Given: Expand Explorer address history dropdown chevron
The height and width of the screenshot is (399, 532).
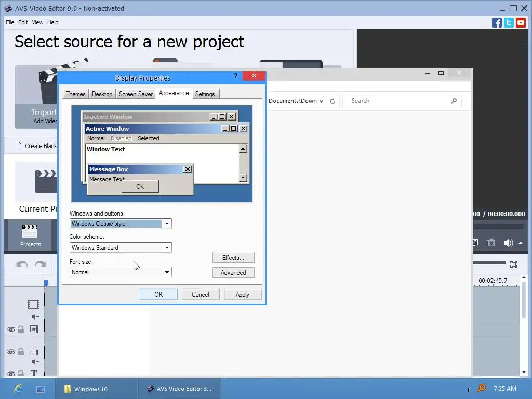Looking at the screenshot, I should pyautogui.click(x=321, y=101).
